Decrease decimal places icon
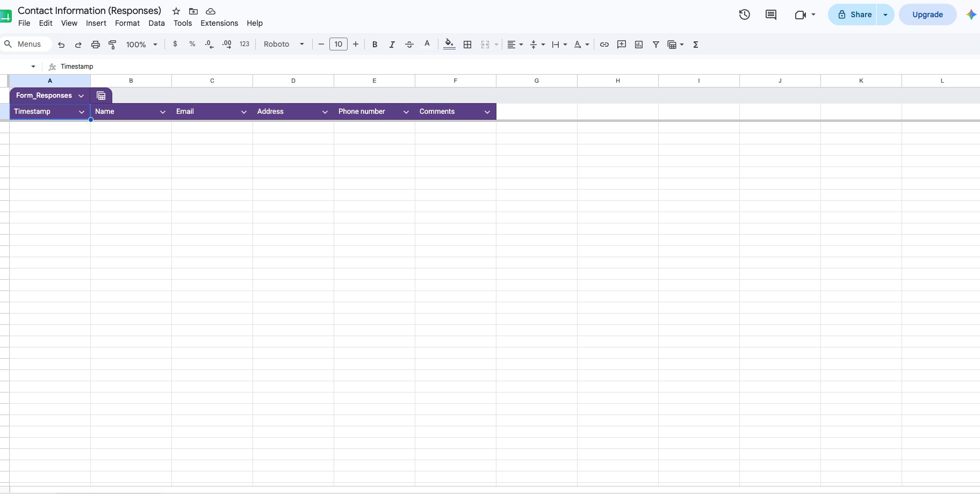Screen dimensions: 980x494 [x=210, y=44]
